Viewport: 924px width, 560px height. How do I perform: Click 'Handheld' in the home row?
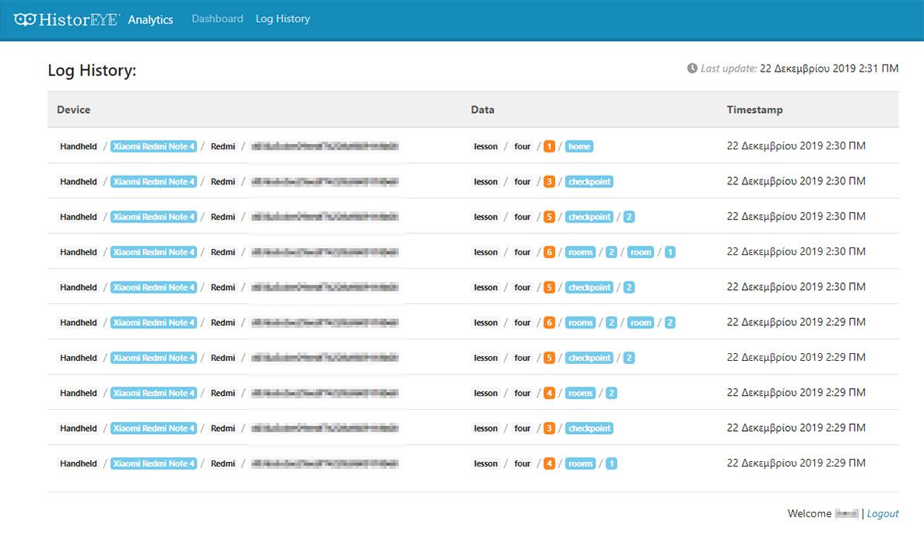click(x=79, y=146)
